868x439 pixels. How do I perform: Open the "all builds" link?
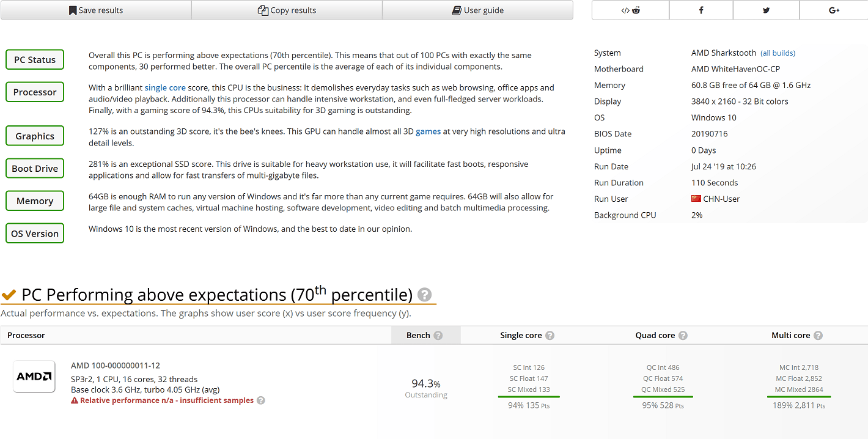778,53
